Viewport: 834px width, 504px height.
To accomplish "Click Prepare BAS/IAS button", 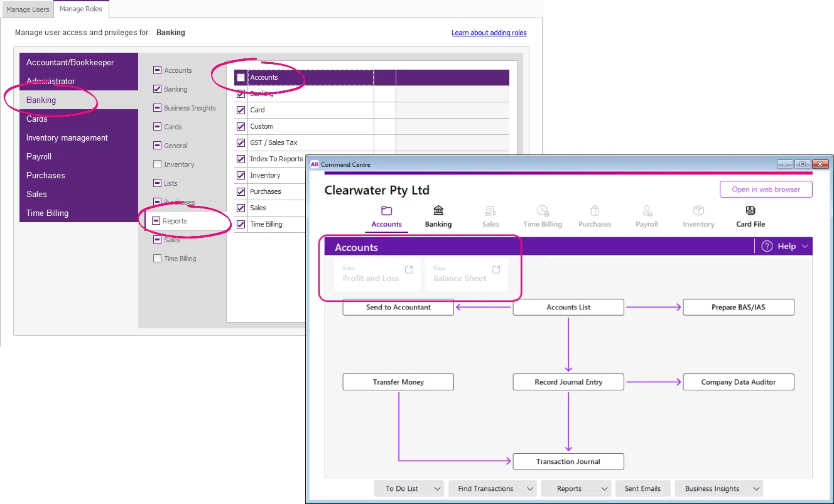I will click(739, 308).
